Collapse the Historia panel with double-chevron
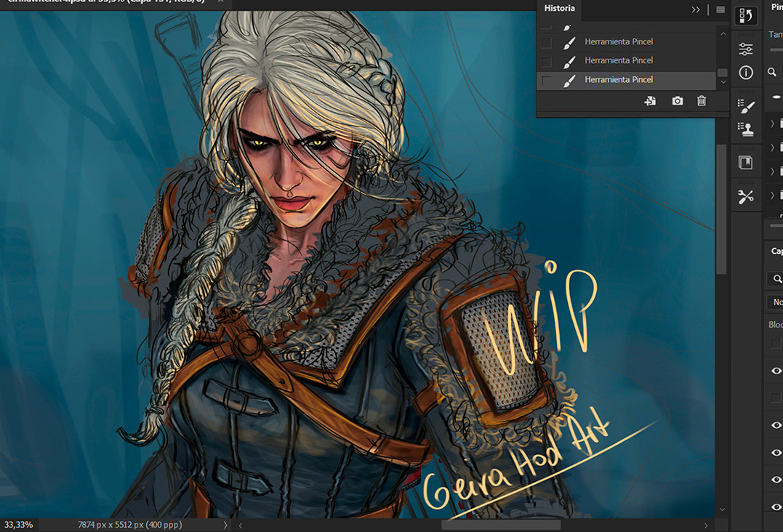This screenshot has height=532, width=783. [x=696, y=9]
